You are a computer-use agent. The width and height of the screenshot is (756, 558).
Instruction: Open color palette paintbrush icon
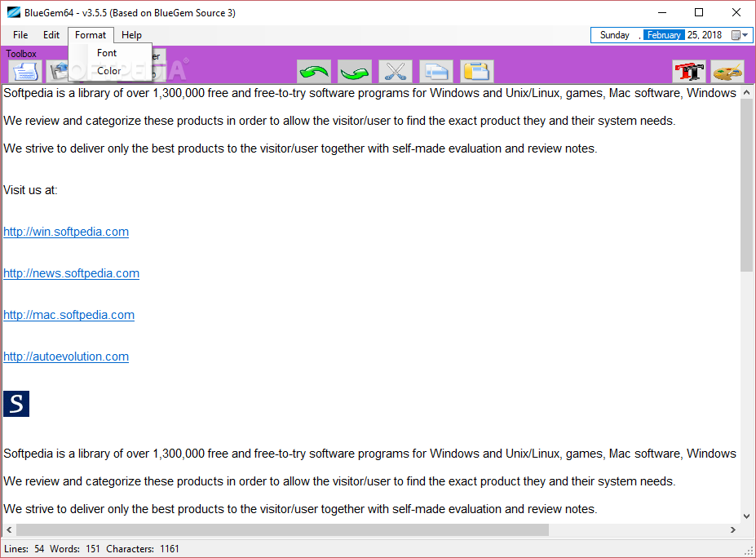[x=727, y=72]
